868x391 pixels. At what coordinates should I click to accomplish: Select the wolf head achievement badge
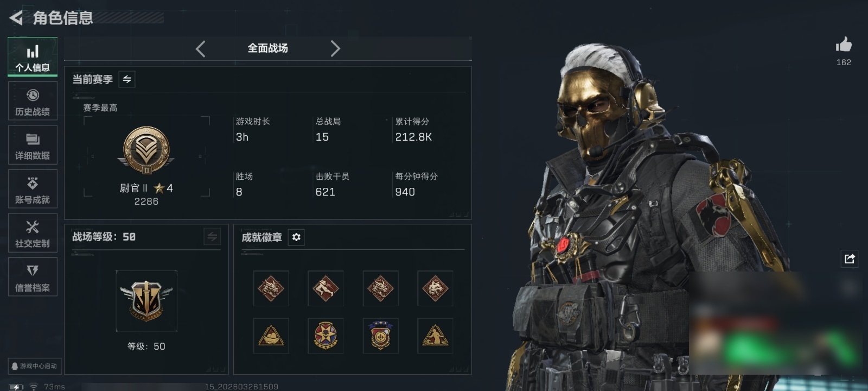435,288
